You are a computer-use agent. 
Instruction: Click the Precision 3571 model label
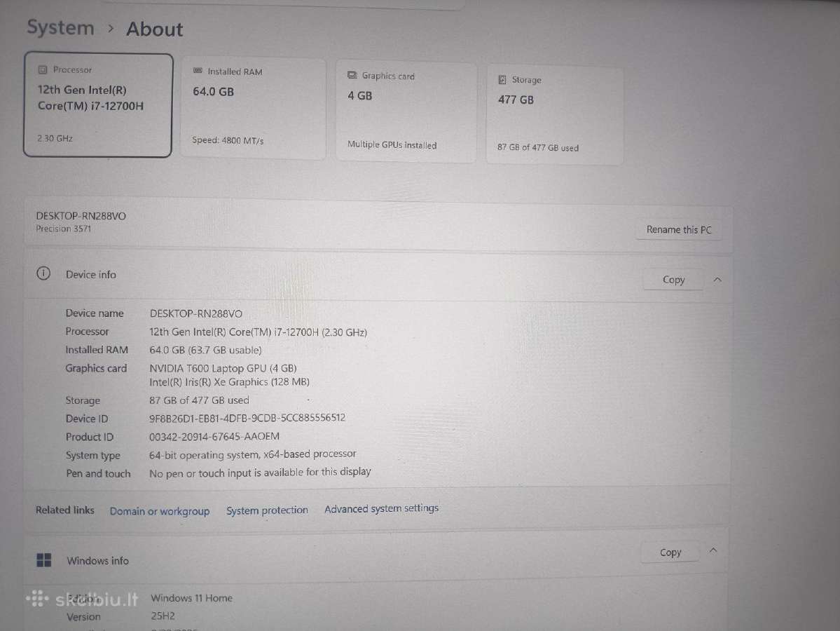click(x=64, y=229)
